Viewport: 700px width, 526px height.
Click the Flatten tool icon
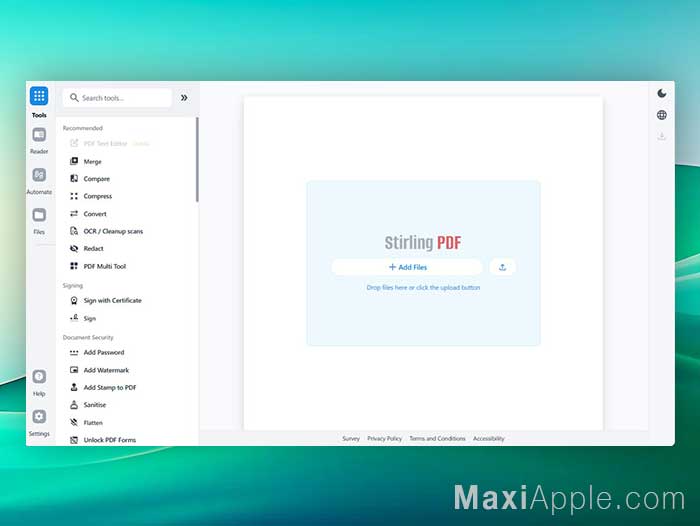[x=74, y=422]
